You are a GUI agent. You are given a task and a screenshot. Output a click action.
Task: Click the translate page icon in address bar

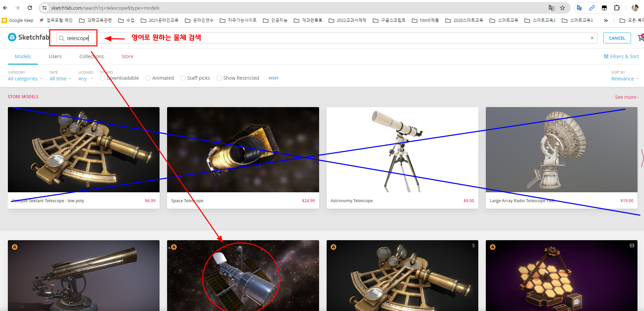(x=551, y=8)
